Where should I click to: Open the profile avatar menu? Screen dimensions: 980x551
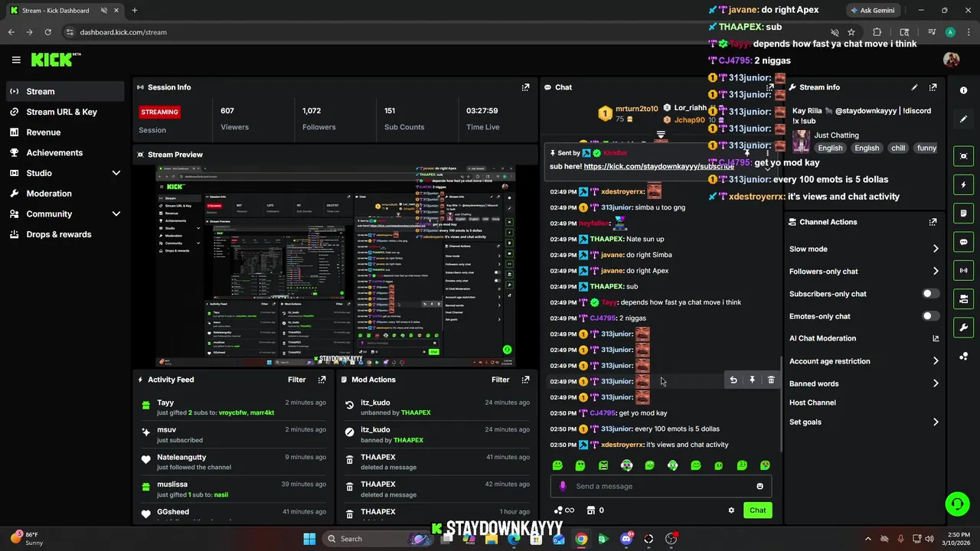click(951, 60)
